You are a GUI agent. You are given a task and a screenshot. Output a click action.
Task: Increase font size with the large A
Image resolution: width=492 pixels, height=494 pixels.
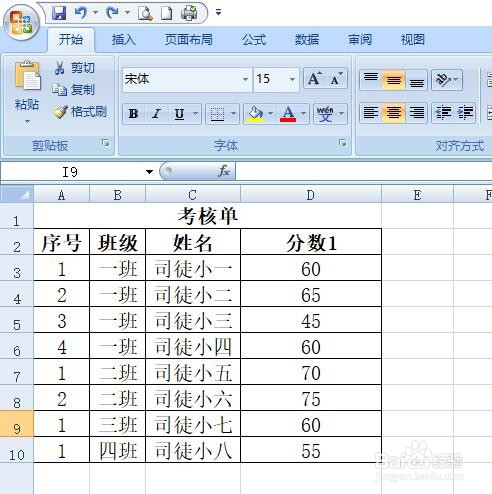(314, 79)
